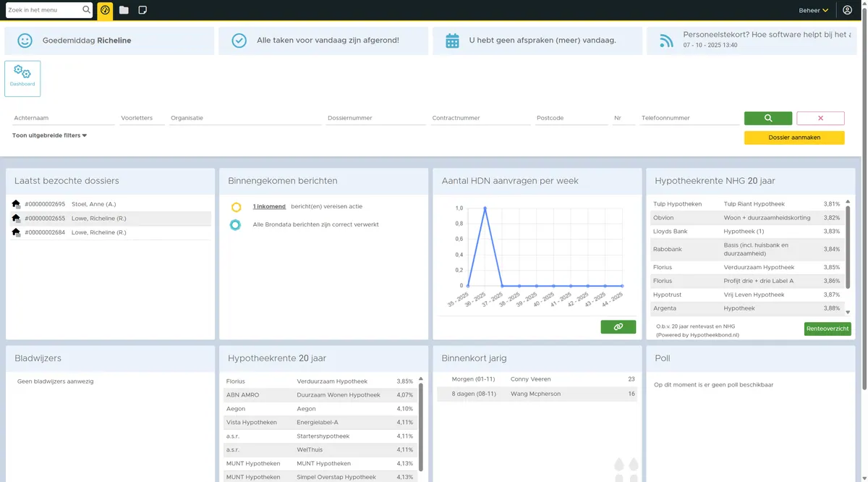Click the Dossier aanmaken button
This screenshot has height=482, width=868.
coord(794,138)
